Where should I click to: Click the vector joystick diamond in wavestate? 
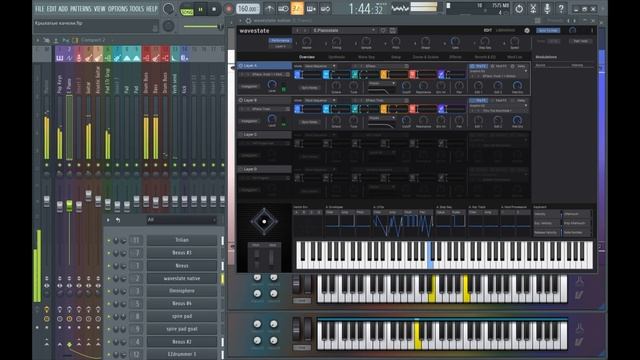tap(264, 222)
